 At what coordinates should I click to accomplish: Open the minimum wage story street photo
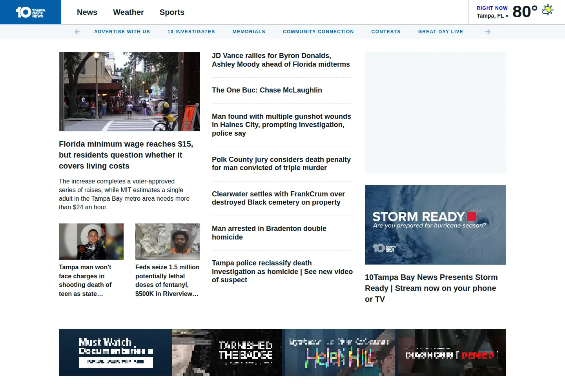click(129, 91)
